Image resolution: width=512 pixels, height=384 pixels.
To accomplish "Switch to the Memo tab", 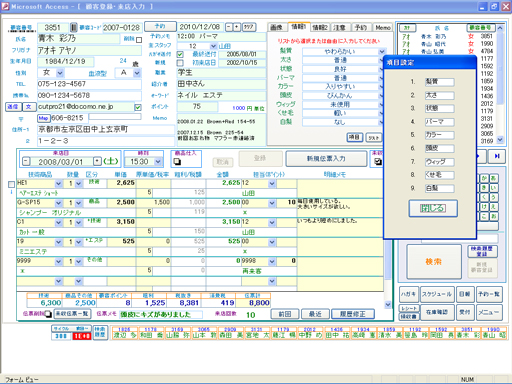I will 383,27.
